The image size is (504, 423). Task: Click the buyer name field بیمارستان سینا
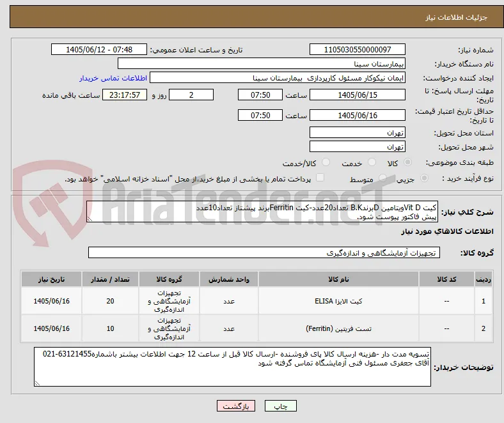tap(262, 64)
